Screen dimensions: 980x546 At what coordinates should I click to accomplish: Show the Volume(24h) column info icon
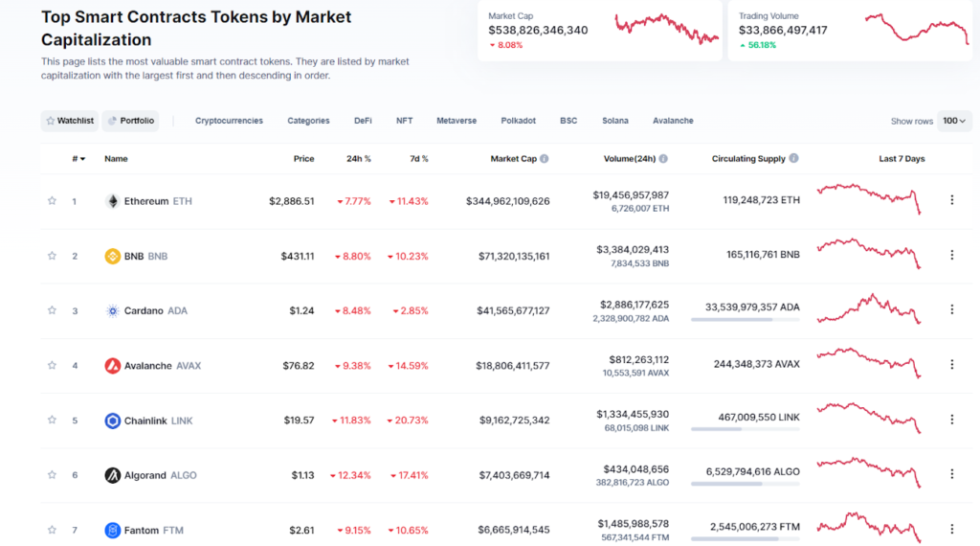pos(663,159)
